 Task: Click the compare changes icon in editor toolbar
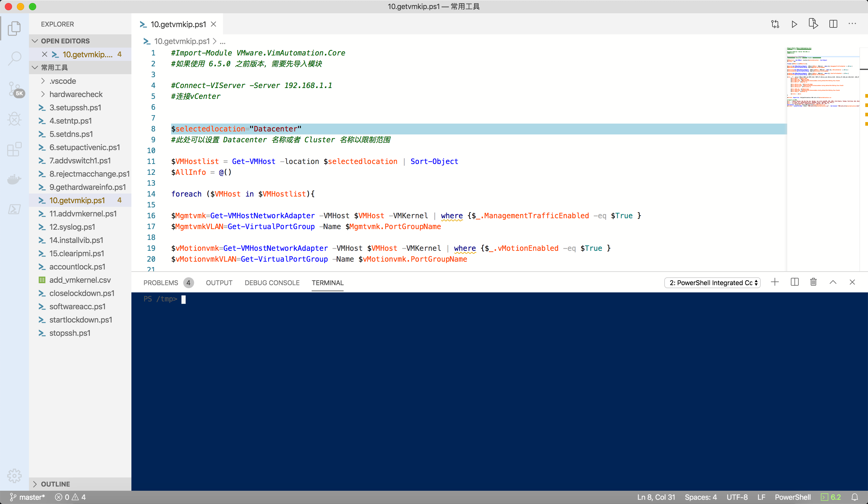tap(775, 24)
